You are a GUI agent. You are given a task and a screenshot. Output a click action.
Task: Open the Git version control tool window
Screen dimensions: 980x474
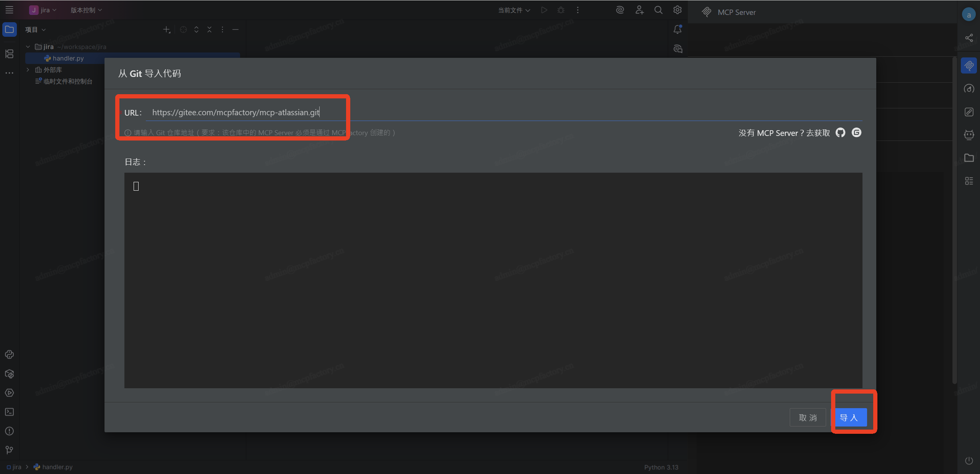pos(10,450)
